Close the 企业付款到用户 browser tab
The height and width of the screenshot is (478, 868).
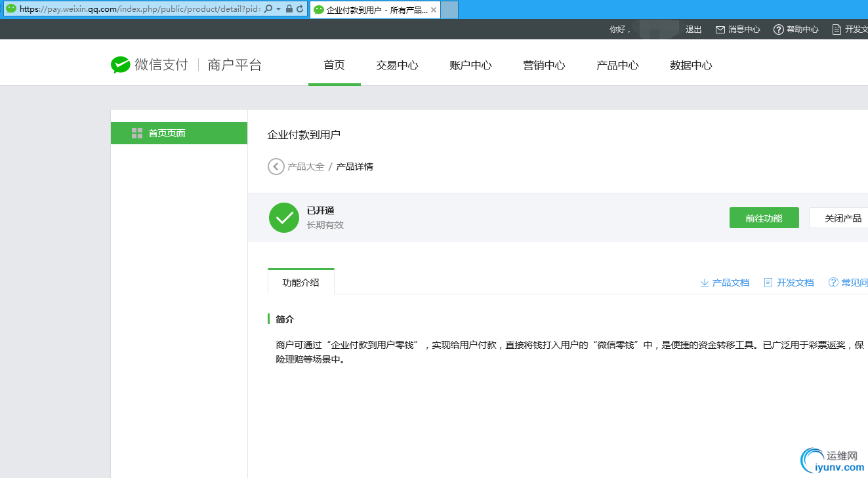434,10
